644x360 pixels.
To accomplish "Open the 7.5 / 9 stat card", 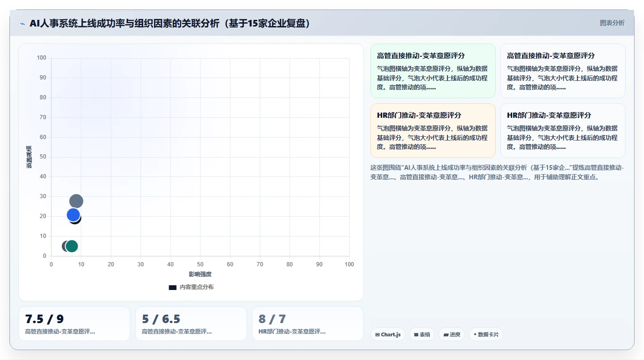I will (x=74, y=324).
